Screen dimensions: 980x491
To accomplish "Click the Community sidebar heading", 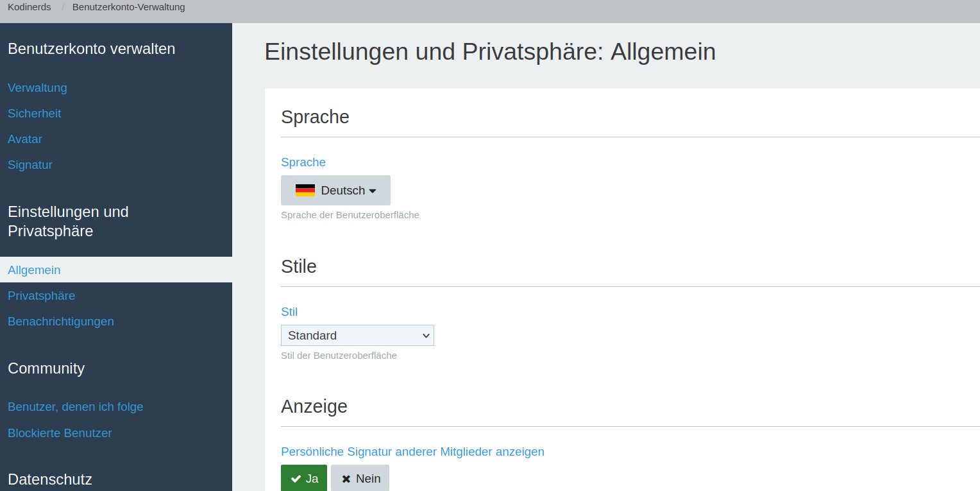I will [x=46, y=368].
